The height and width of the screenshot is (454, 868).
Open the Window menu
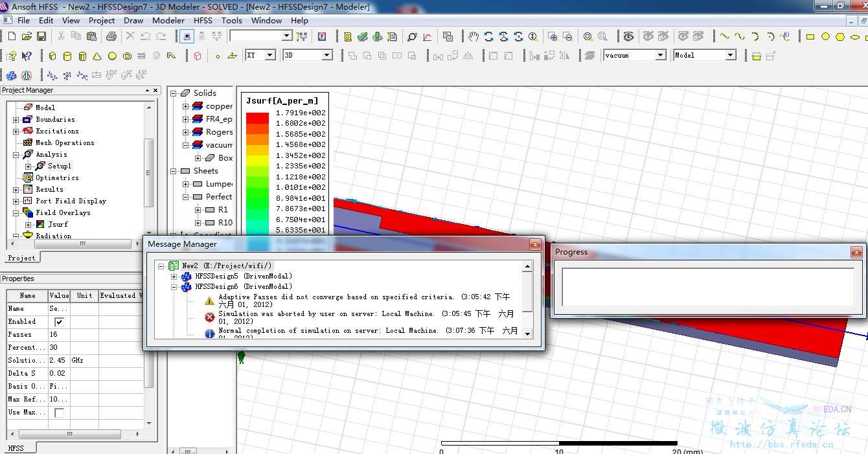coord(266,20)
